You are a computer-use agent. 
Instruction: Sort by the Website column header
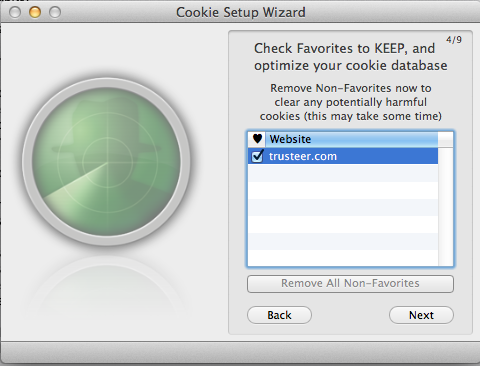351,139
